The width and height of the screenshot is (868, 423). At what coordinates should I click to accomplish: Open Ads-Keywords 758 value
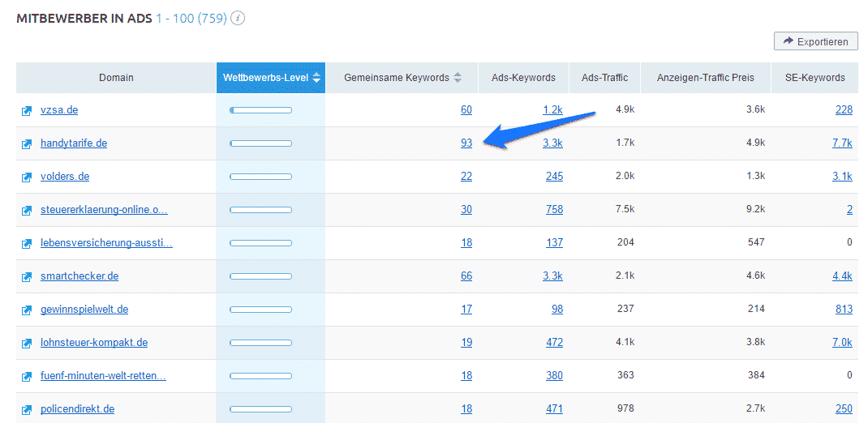point(554,210)
